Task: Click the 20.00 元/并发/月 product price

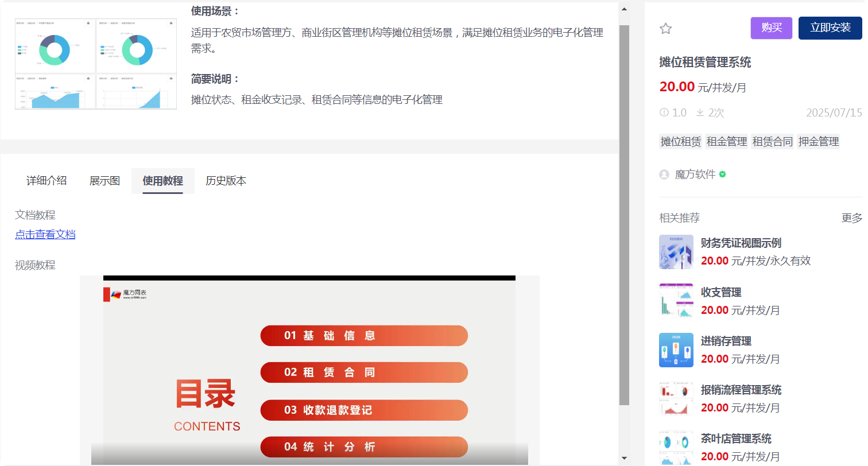Action: pos(703,87)
